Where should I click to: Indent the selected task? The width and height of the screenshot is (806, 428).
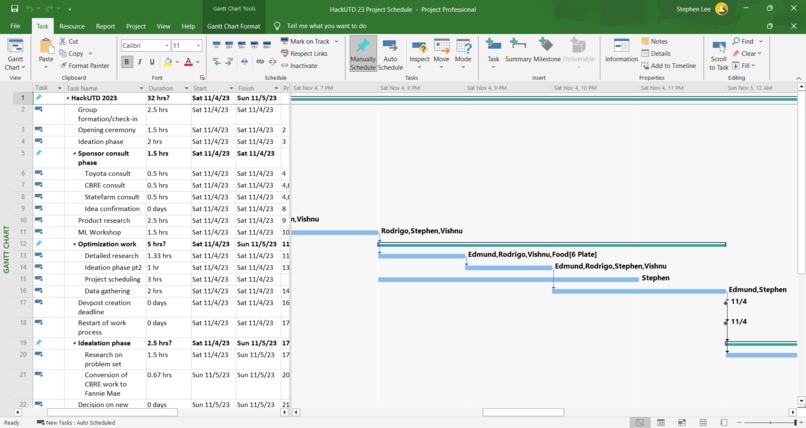pyautogui.click(x=229, y=62)
